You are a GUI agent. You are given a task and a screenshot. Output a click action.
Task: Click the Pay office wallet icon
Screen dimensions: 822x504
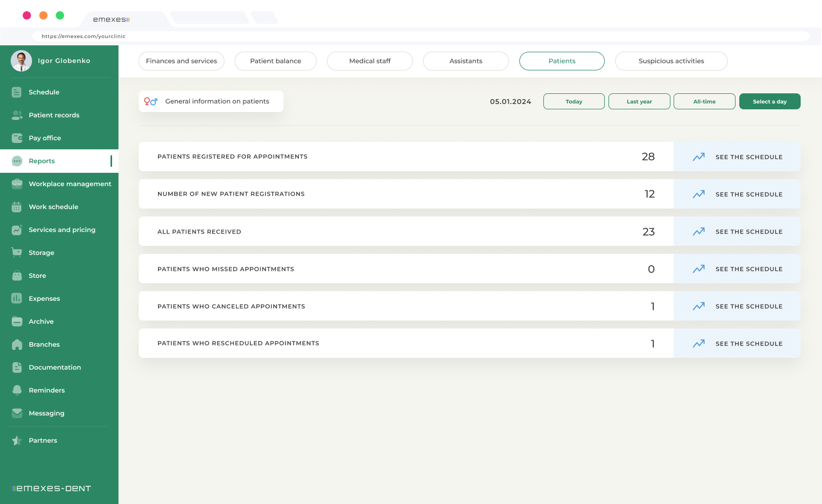[x=17, y=138]
